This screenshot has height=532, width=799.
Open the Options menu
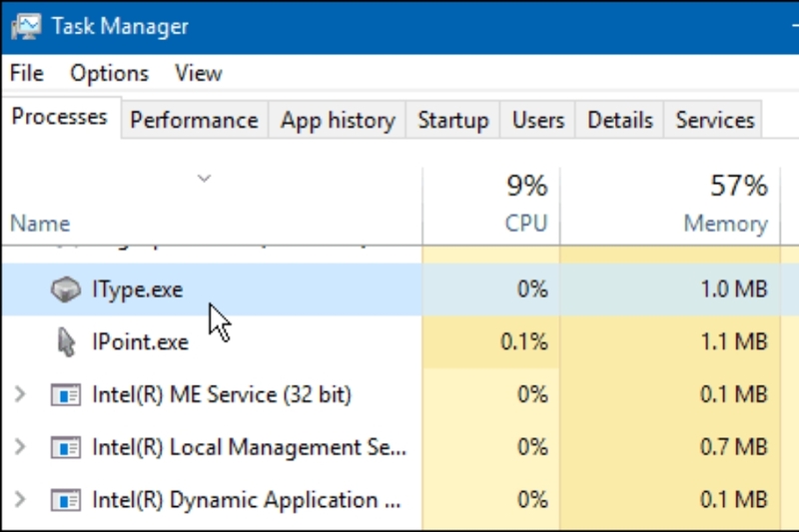click(110, 73)
